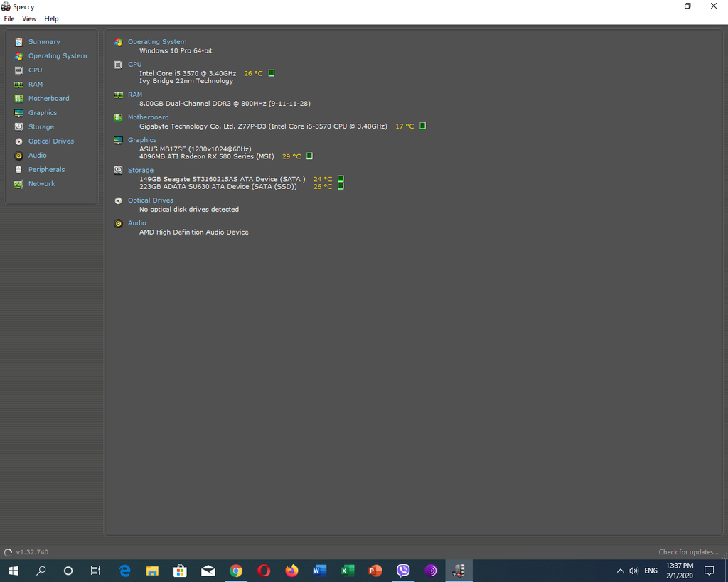Click the version v1.32.740 text

[x=32, y=552]
